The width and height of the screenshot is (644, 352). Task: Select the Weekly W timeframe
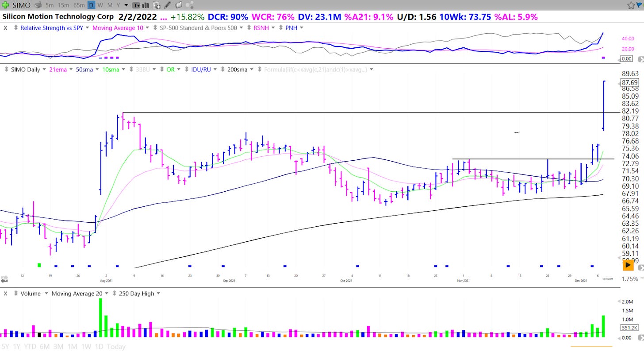click(100, 5)
